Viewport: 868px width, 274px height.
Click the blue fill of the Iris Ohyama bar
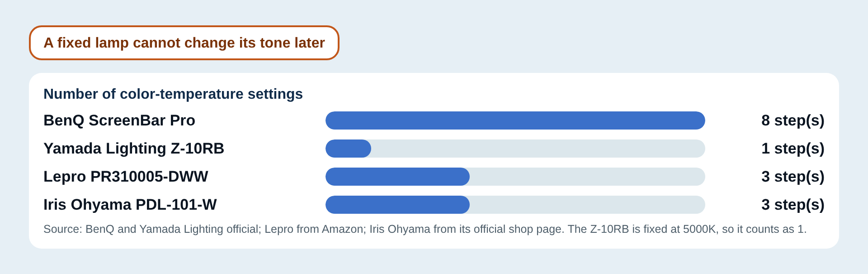pos(397,205)
